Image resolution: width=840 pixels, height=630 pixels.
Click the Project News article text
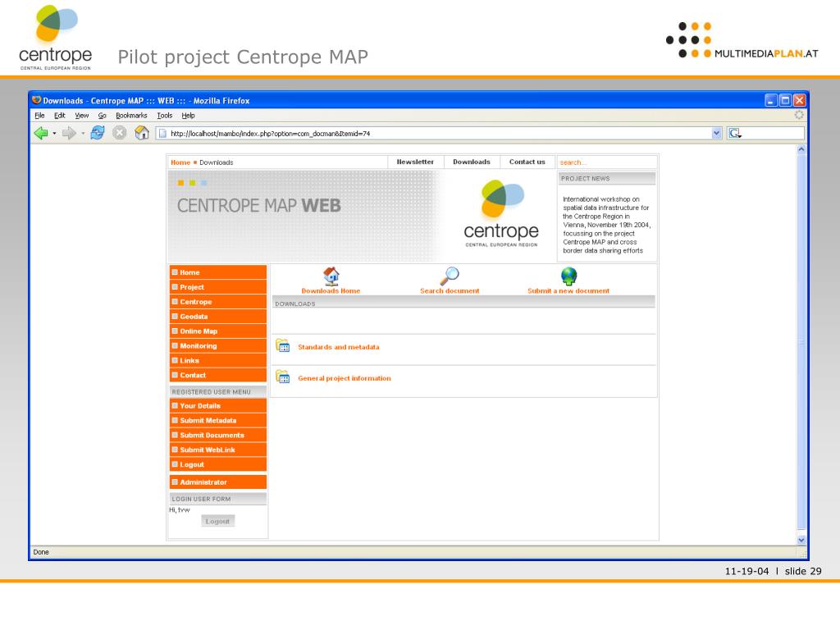[x=606, y=225]
